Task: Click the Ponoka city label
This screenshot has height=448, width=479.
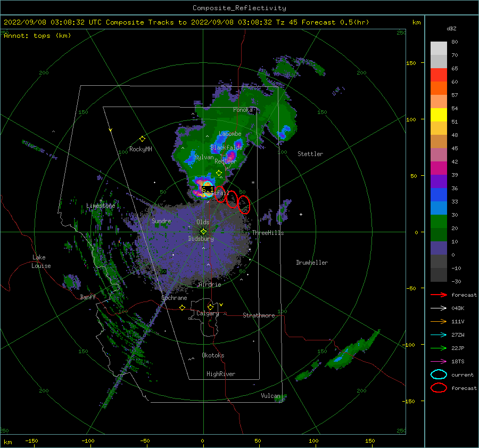Action: pyautogui.click(x=243, y=110)
